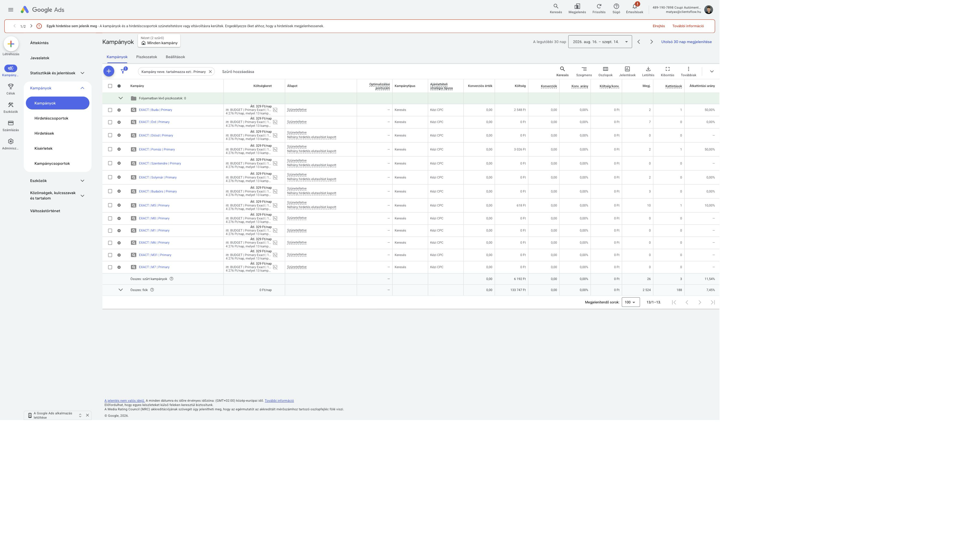Image resolution: width=959 pixels, height=560 pixels.
Task: Click the Létrehozás plus button
Action: [x=11, y=44]
